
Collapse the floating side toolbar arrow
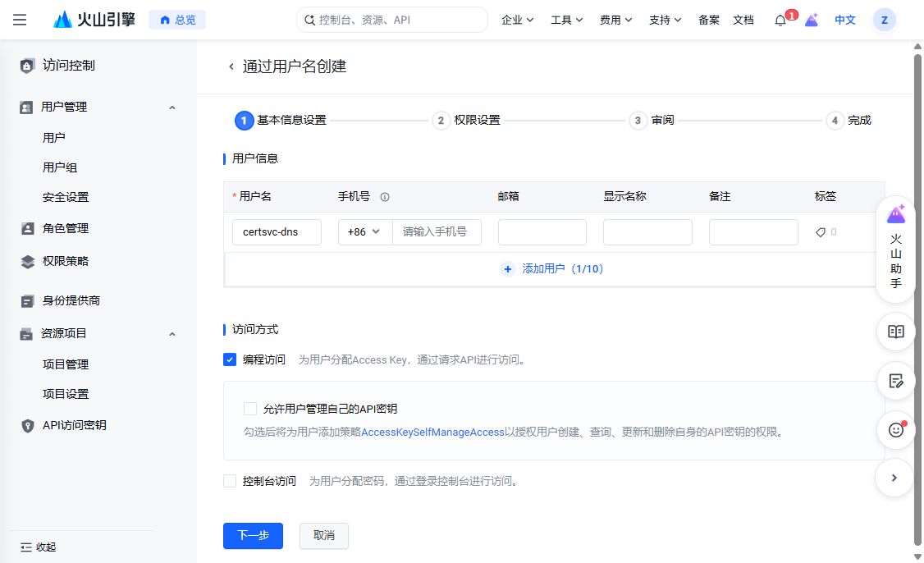pos(894,478)
